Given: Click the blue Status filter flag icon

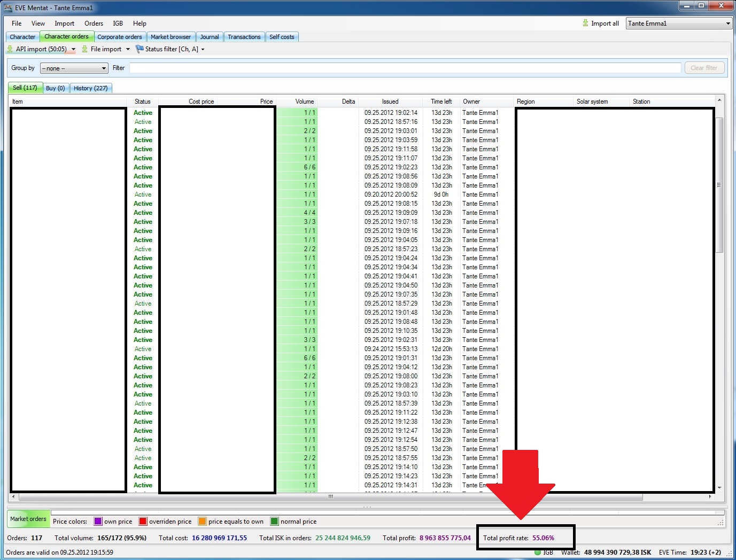Looking at the screenshot, I should 140,49.
